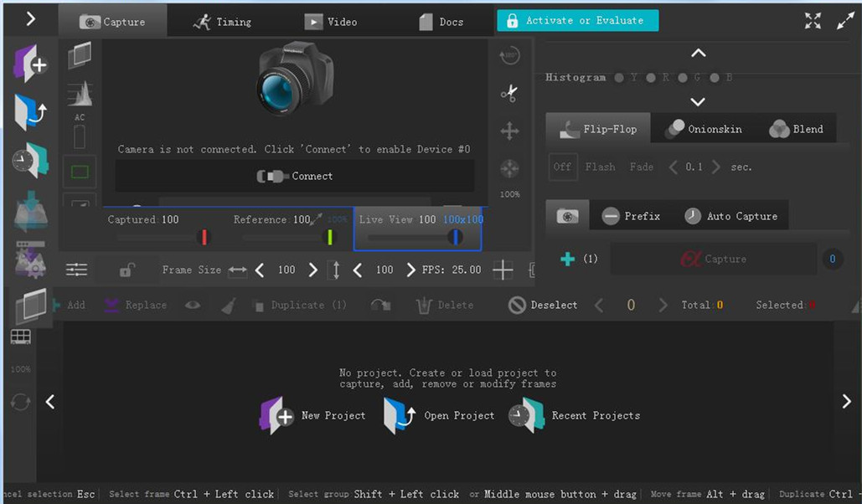This screenshot has width=862, height=504.
Task: Expand panel below histogram with down chevron
Action: 698,102
